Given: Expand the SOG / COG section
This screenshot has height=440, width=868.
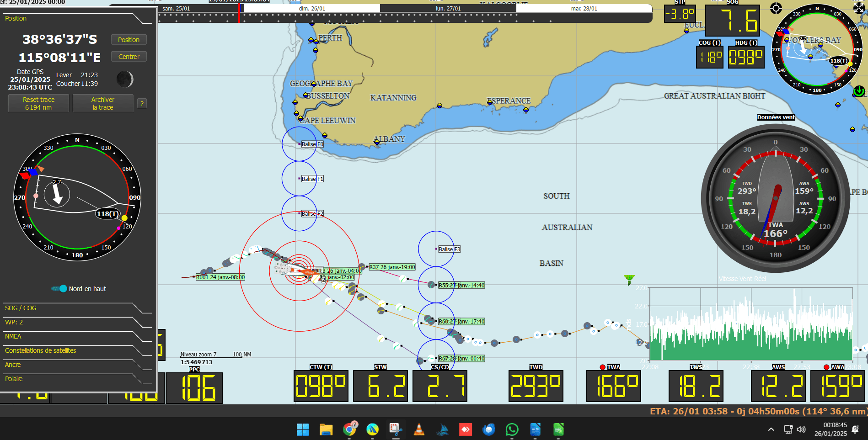Looking at the screenshot, I should [78, 308].
